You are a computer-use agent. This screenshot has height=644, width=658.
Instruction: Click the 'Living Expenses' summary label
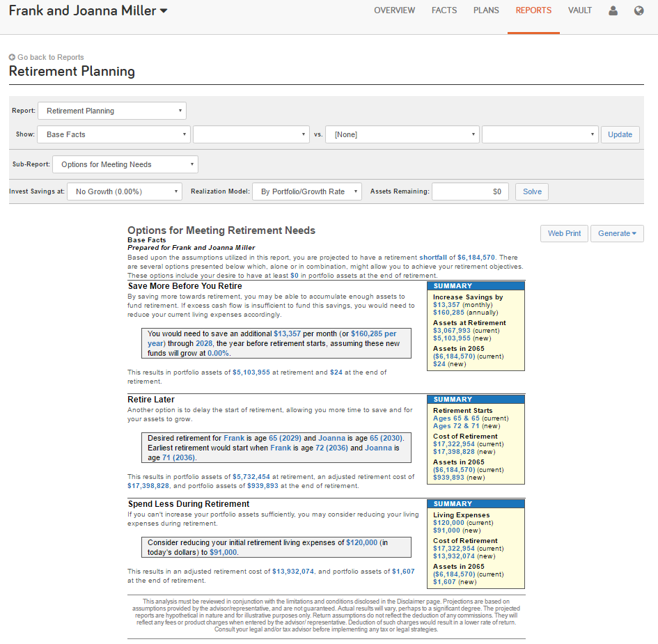[x=461, y=515]
